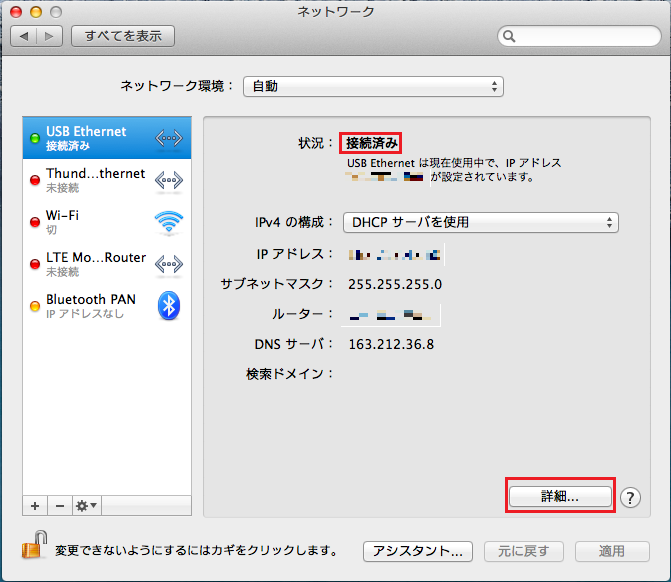This screenshot has height=582, width=671.
Task: Click the Wi-Fi signal icon
Action: [x=168, y=222]
